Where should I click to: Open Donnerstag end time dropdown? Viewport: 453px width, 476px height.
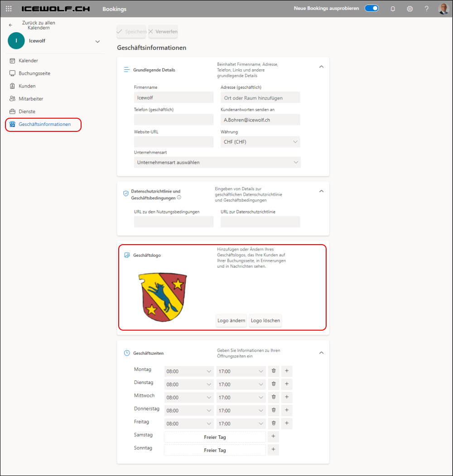(241, 410)
